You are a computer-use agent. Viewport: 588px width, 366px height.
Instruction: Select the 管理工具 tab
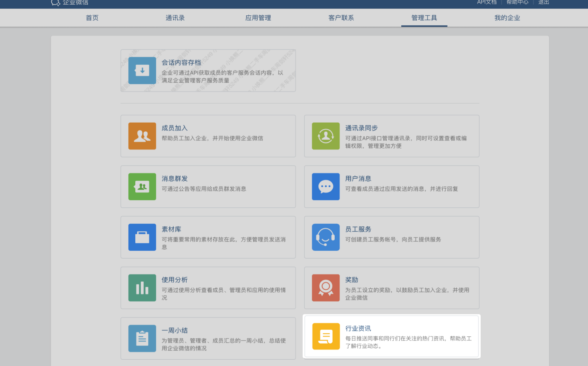click(424, 18)
